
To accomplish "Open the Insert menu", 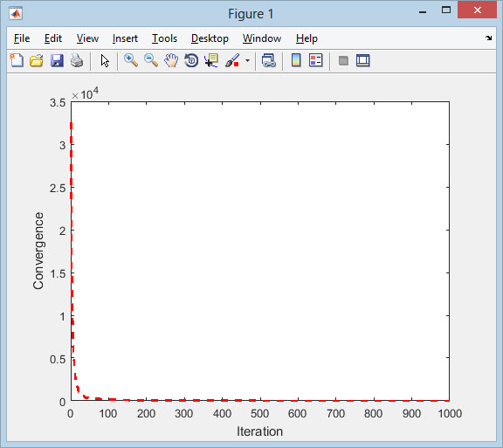I will click(x=125, y=38).
